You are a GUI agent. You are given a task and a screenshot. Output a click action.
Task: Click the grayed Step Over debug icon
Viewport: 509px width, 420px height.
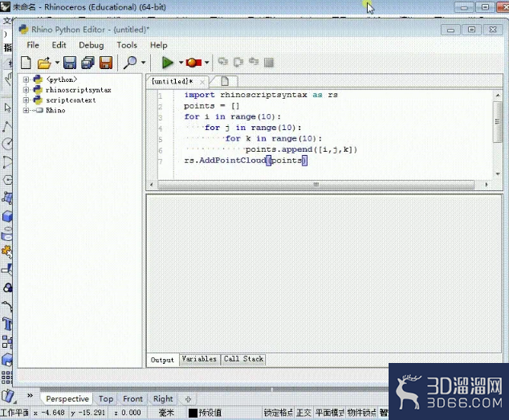click(x=238, y=62)
